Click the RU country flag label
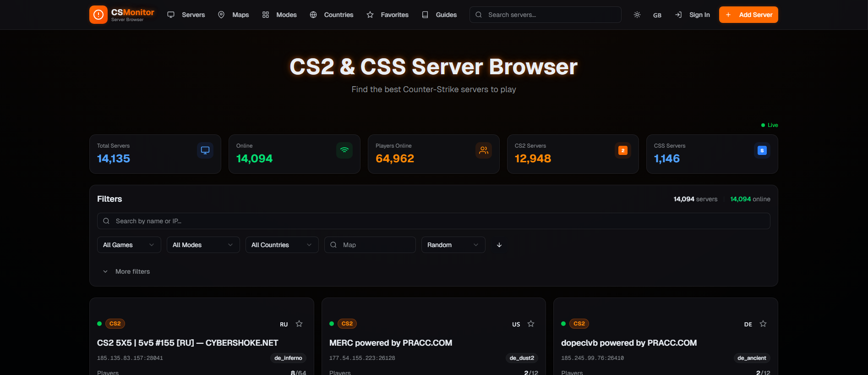The width and height of the screenshot is (868, 375). coord(284,324)
